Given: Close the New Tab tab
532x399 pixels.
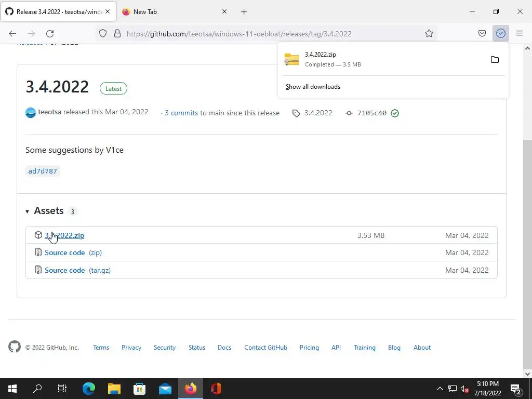Looking at the screenshot, I should click(x=224, y=11).
